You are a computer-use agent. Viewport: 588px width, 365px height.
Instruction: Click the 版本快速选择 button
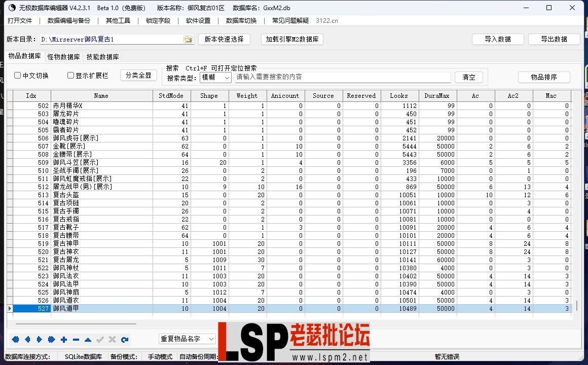(x=224, y=39)
